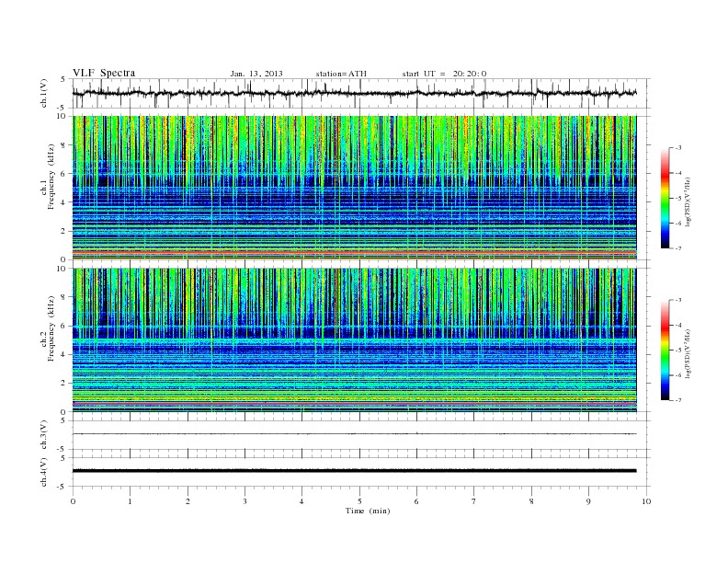
Task: Click the ch.2 spectrogram color scale bar
Action: 665,350
